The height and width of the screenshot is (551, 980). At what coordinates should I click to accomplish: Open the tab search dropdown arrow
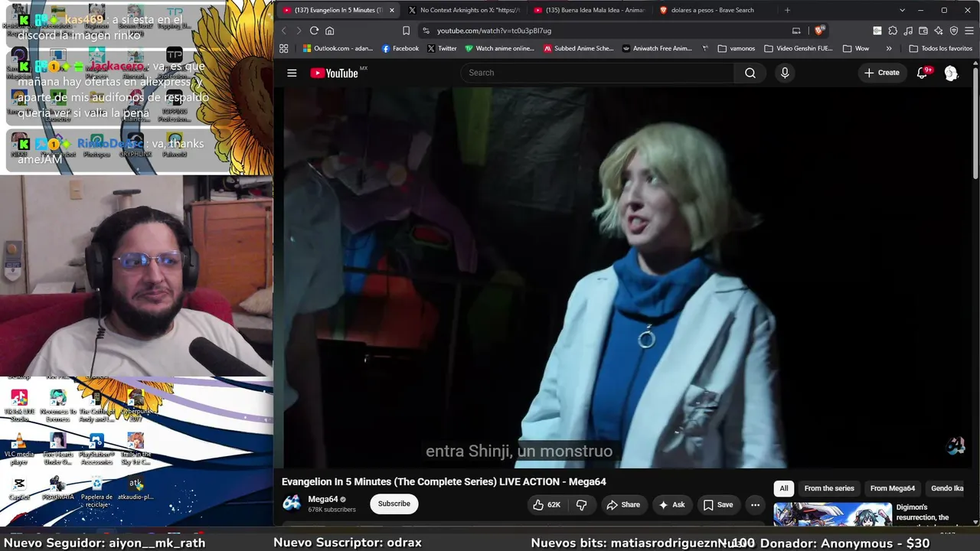coord(902,10)
